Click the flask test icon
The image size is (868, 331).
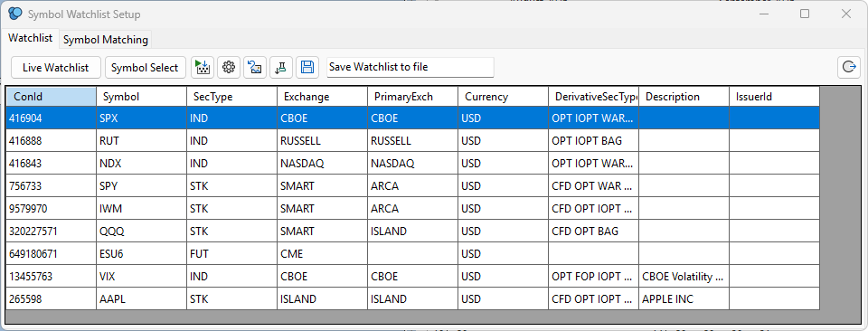point(280,68)
